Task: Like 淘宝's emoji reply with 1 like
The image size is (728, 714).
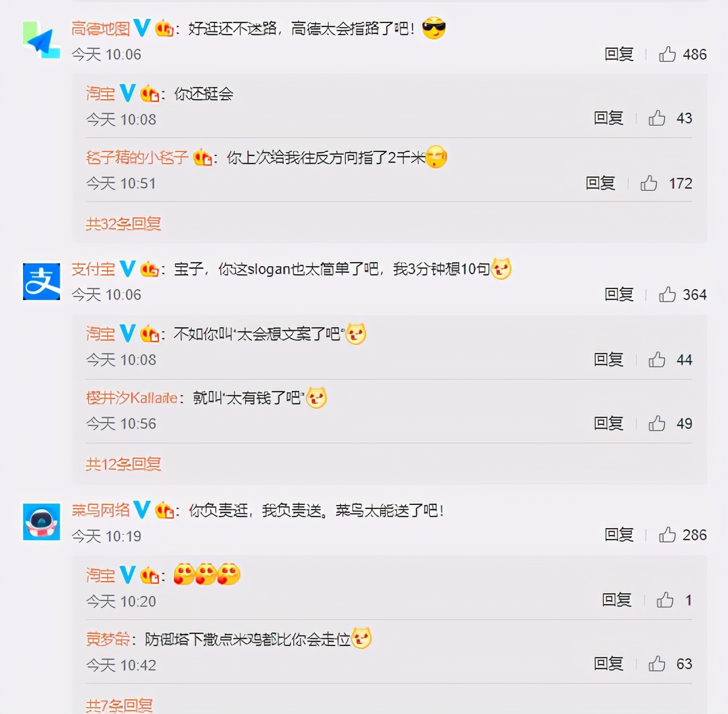Action: (665, 600)
